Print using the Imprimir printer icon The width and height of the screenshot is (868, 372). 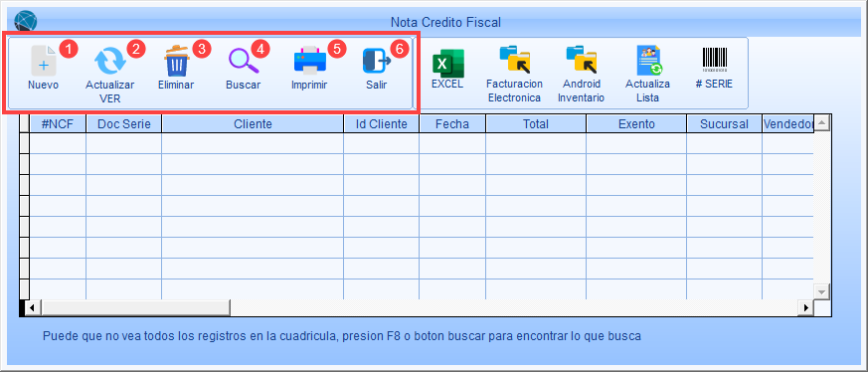click(309, 61)
